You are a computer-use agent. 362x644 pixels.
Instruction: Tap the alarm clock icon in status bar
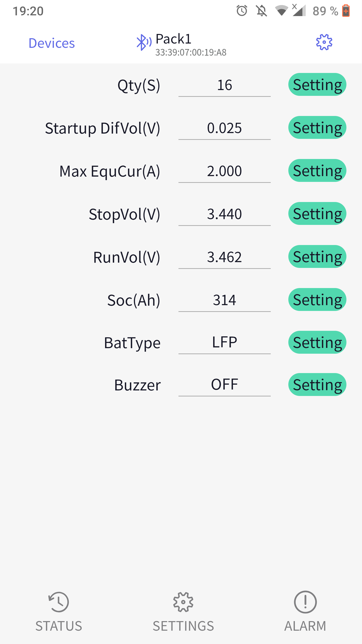[x=242, y=11]
